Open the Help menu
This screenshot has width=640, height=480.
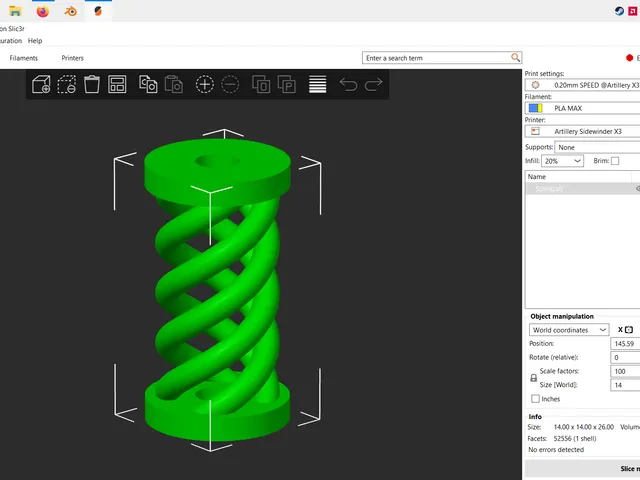35,41
